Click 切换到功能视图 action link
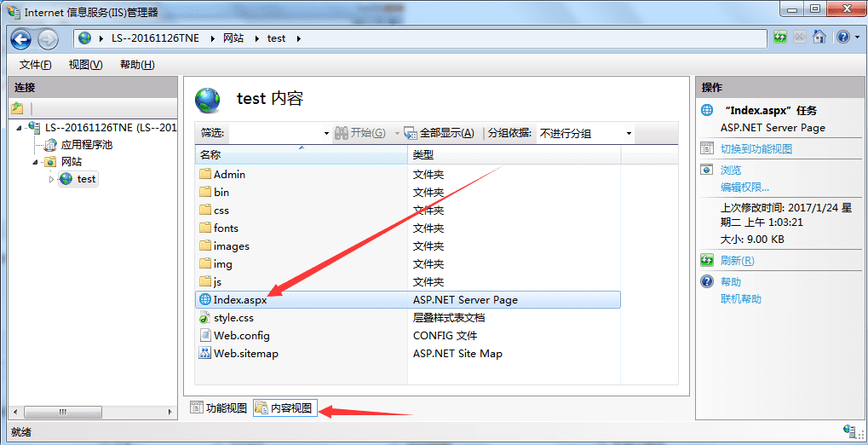This screenshot has width=868, height=445. (756, 148)
